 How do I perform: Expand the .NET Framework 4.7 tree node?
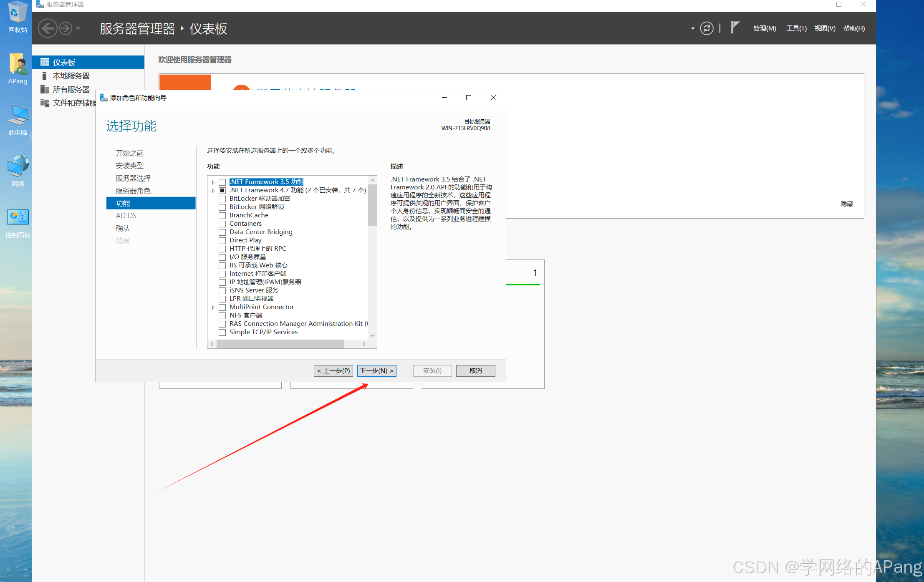[x=213, y=191]
